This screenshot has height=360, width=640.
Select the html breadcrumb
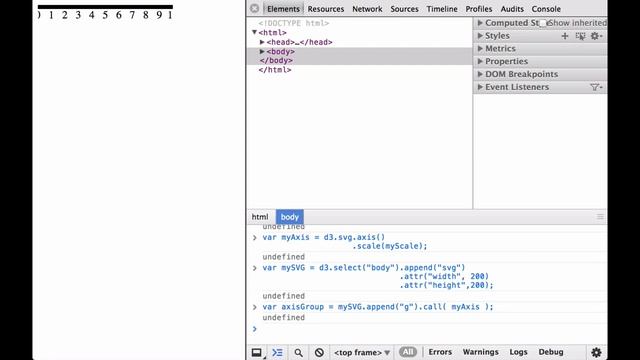coord(260,217)
